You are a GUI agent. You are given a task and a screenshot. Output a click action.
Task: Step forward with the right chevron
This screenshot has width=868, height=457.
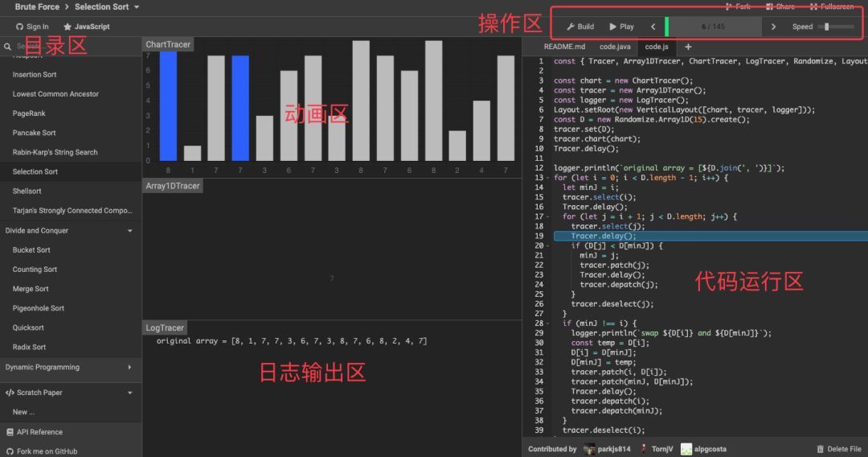(773, 27)
